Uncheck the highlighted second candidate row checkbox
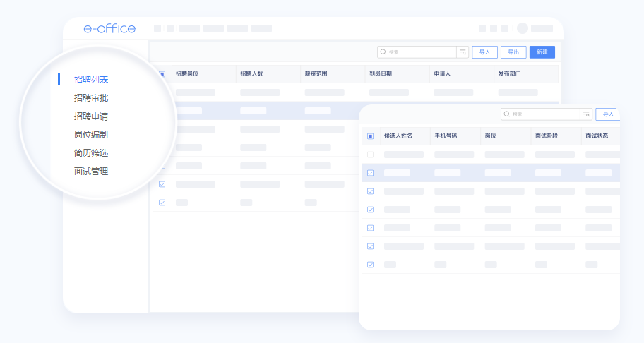The image size is (644, 343). tap(370, 173)
